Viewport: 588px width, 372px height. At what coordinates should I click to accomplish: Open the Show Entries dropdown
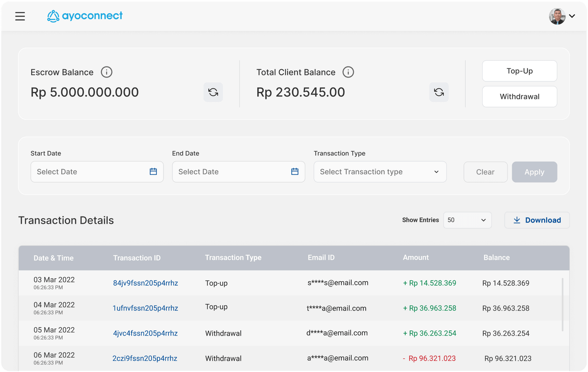[467, 220]
